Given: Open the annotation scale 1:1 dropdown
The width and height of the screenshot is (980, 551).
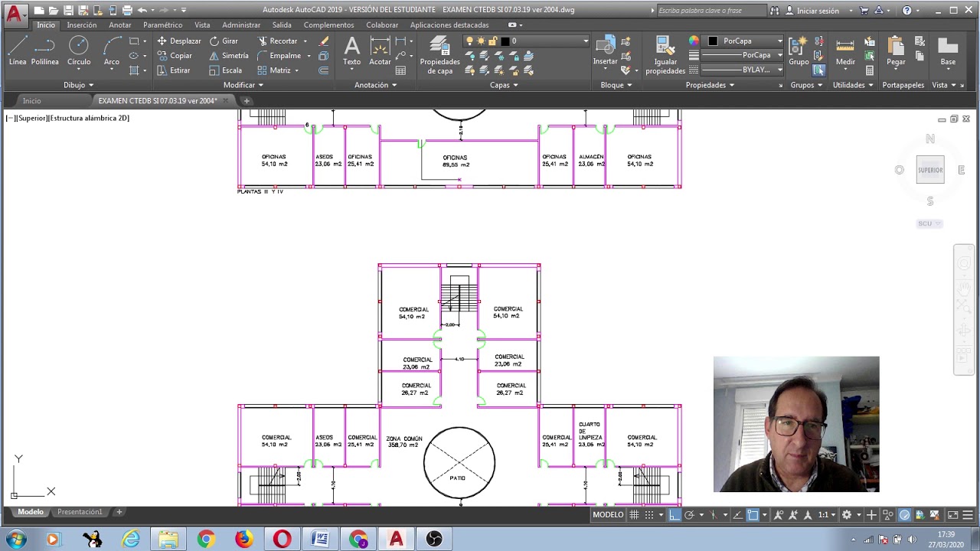Looking at the screenshot, I should [825, 515].
